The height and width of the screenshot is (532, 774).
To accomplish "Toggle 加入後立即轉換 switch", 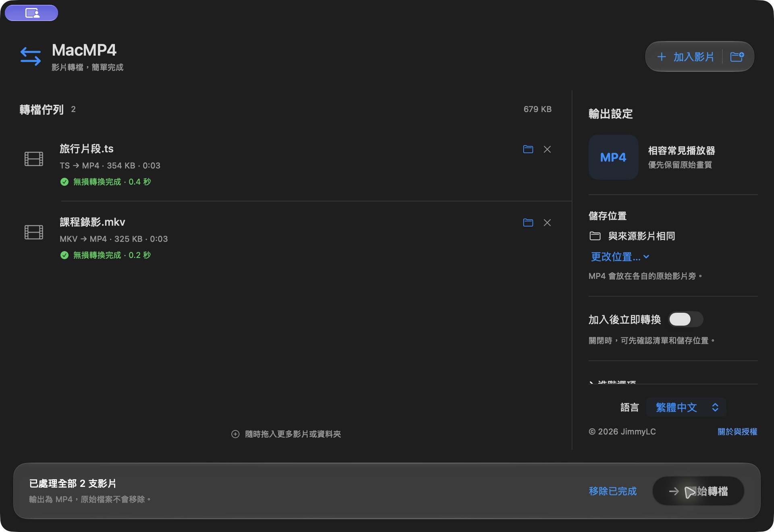I will click(x=686, y=319).
